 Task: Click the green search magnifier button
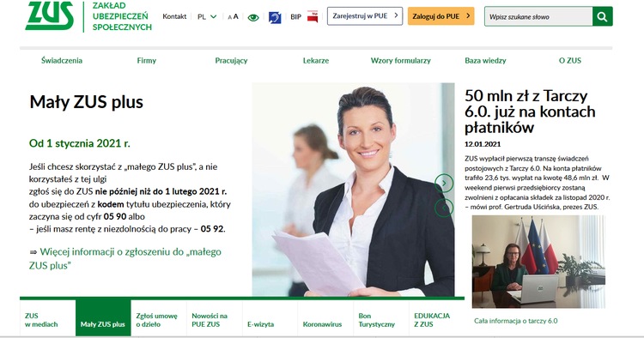(603, 16)
